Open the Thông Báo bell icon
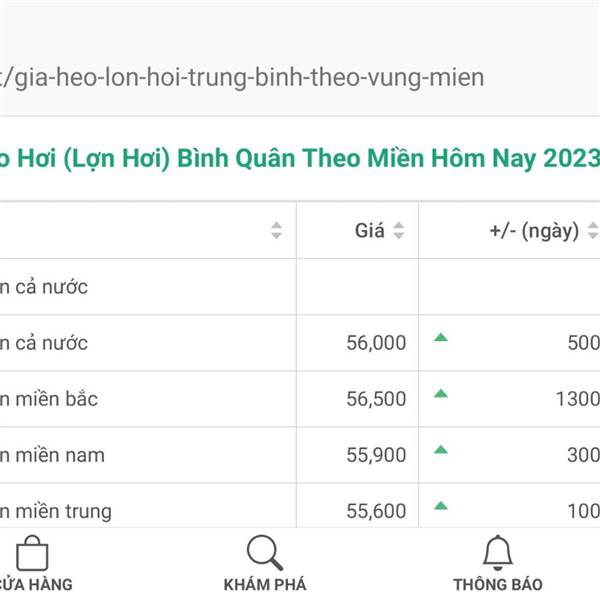The image size is (600, 600). [x=497, y=553]
